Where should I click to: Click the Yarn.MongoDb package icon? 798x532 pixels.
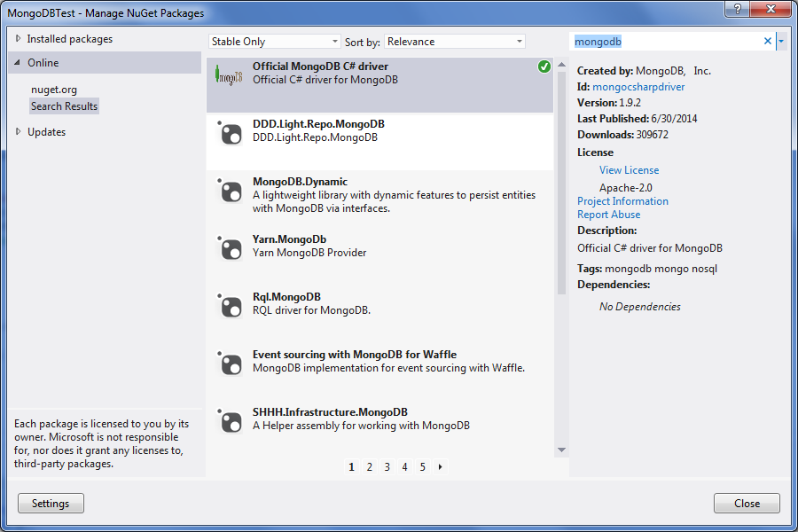[x=230, y=248]
